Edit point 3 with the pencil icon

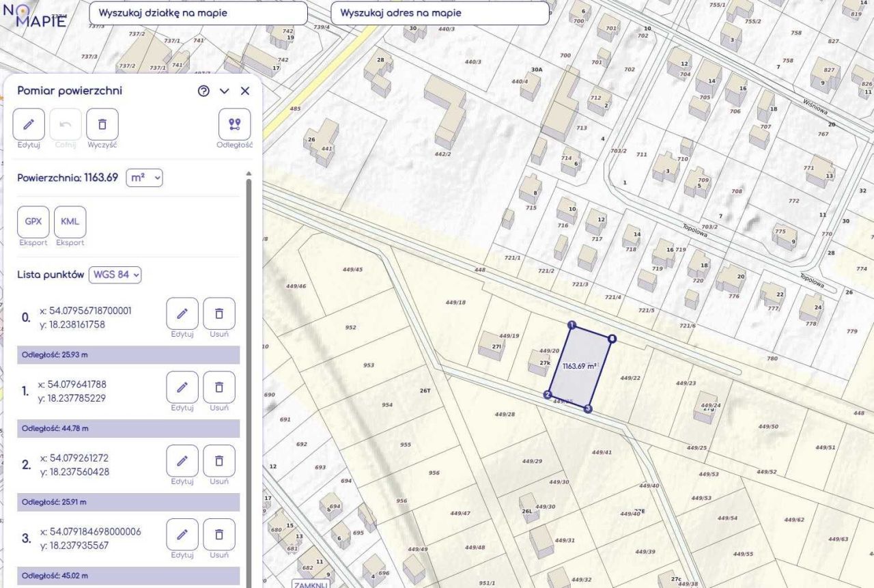coord(182,535)
